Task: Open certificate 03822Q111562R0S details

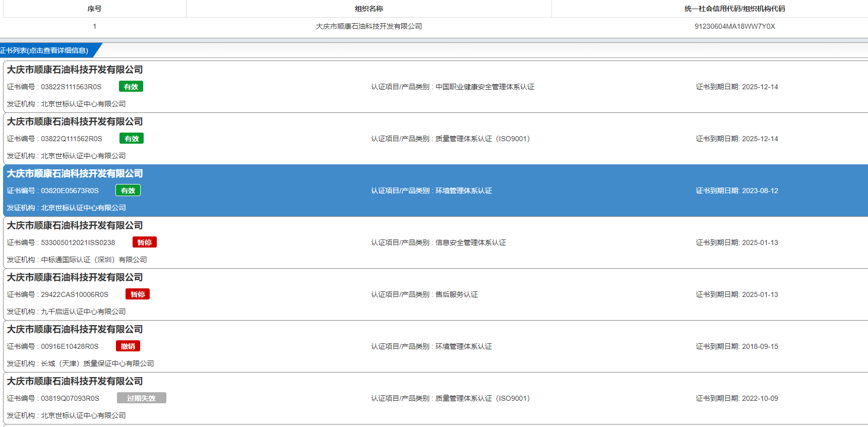Action: click(436, 139)
